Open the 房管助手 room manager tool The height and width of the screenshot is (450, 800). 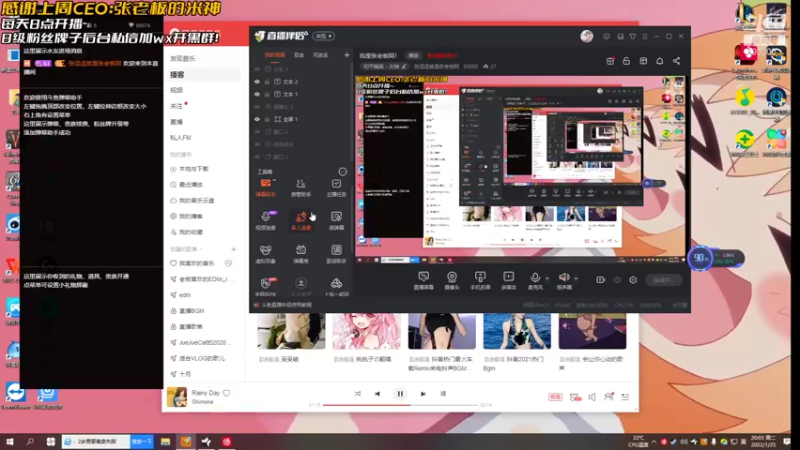point(301,187)
